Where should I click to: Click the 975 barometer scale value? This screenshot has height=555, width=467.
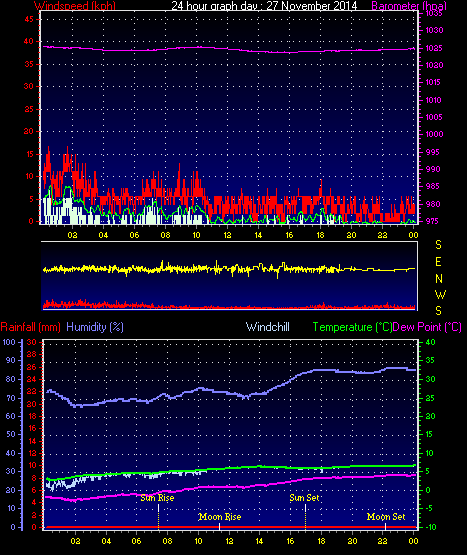[x=432, y=221]
